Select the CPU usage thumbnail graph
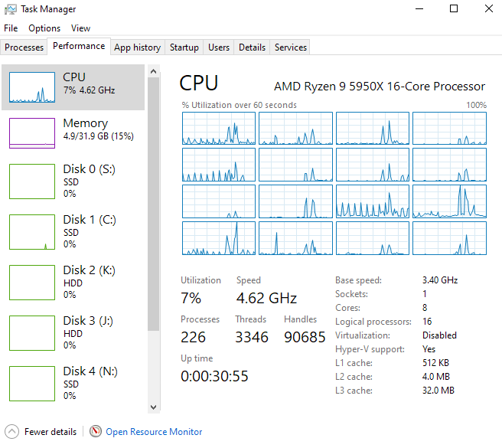This screenshot has width=502, height=448. (x=32, y=87)
